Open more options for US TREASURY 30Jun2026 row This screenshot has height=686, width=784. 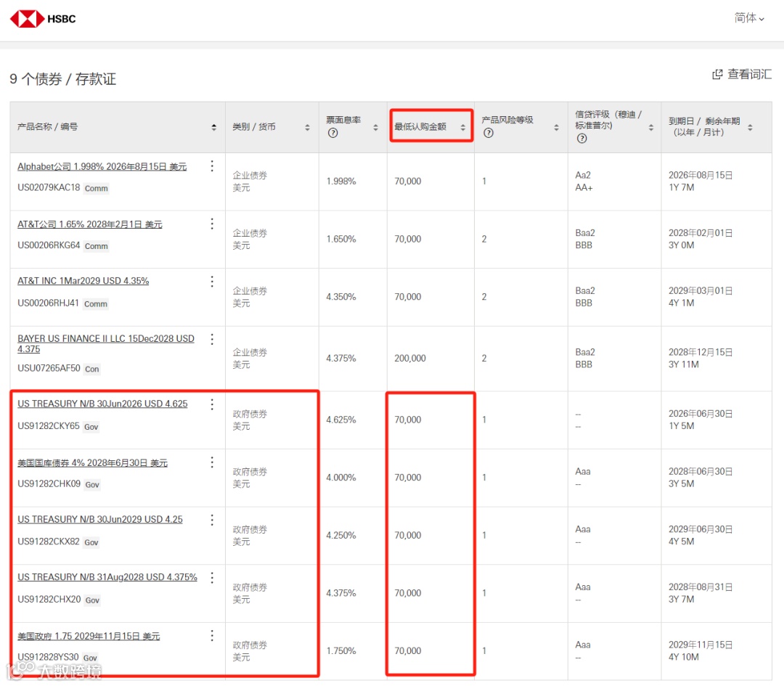[212, 404]
